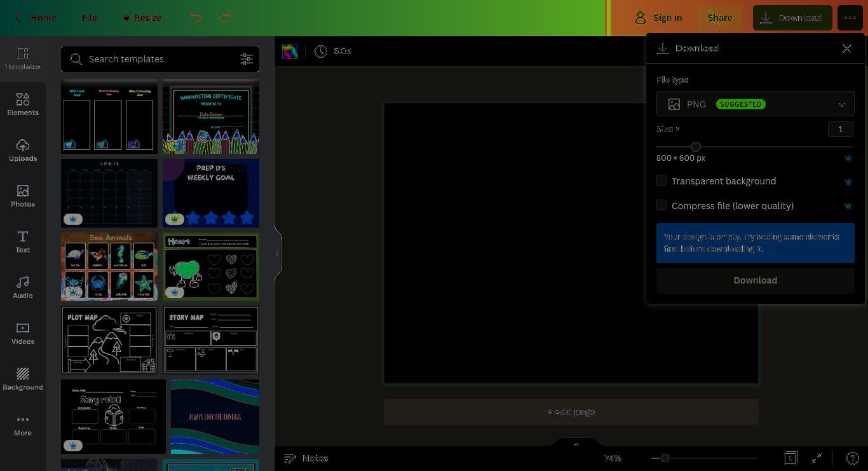Viewport: 868px width, 471px height.
Task: Click the 74% zoom percentage
Action: [613, 458]
